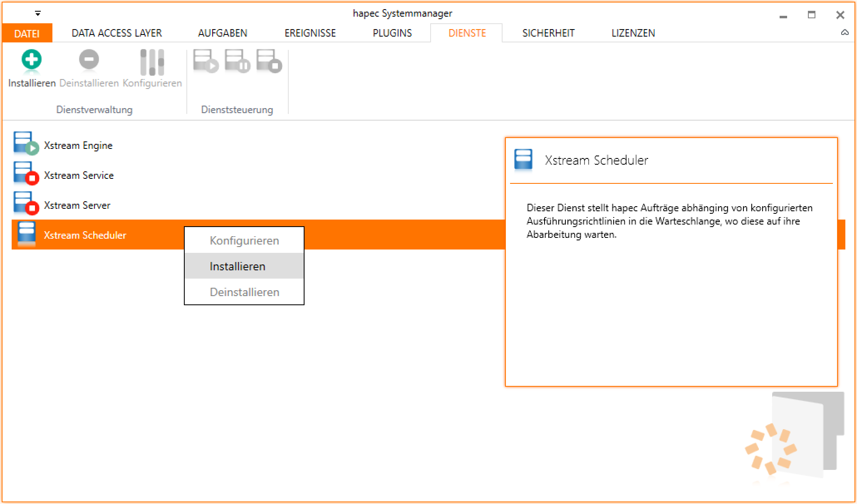
Task: Choose Deinstallieren in the context menu
Action: [x=244, y=292]
